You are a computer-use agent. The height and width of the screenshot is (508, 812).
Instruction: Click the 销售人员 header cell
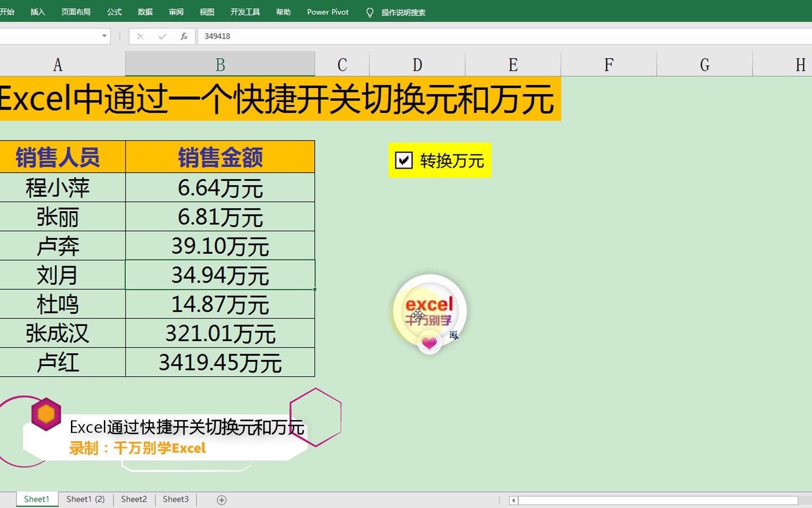pos(62,157)
